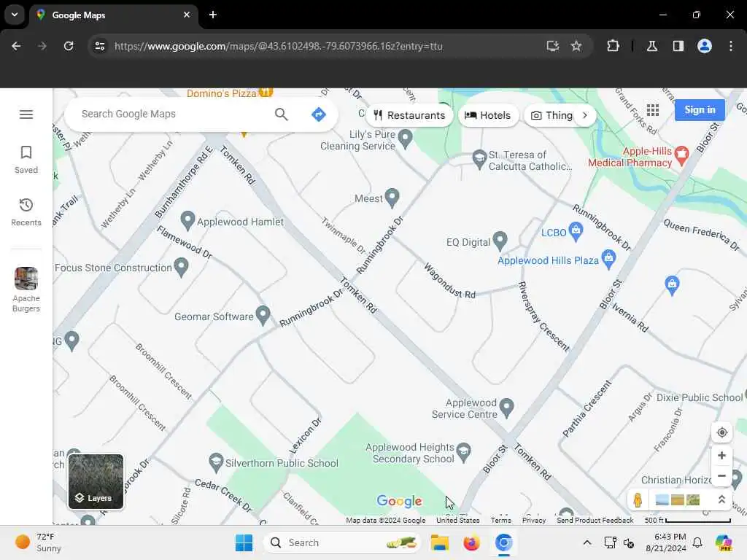Open weather widget 72°F Sunny
This screenshot has width=747, height=560.
tap(39, 542)
